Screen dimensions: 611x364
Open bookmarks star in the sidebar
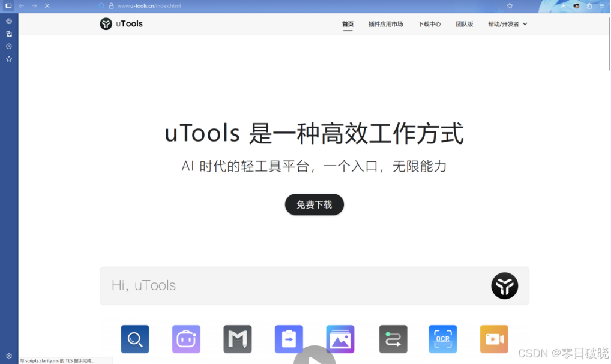pos(9,59)
